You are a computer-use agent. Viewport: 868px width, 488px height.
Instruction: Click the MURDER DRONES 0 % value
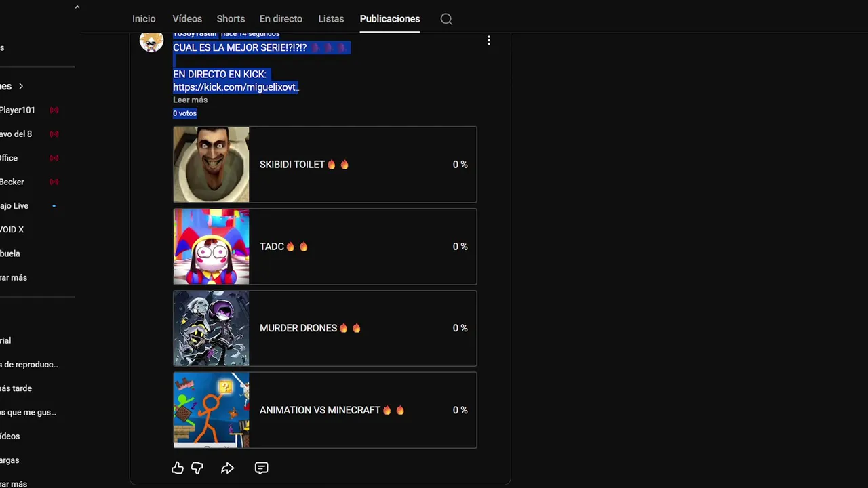tap(460, 328)
